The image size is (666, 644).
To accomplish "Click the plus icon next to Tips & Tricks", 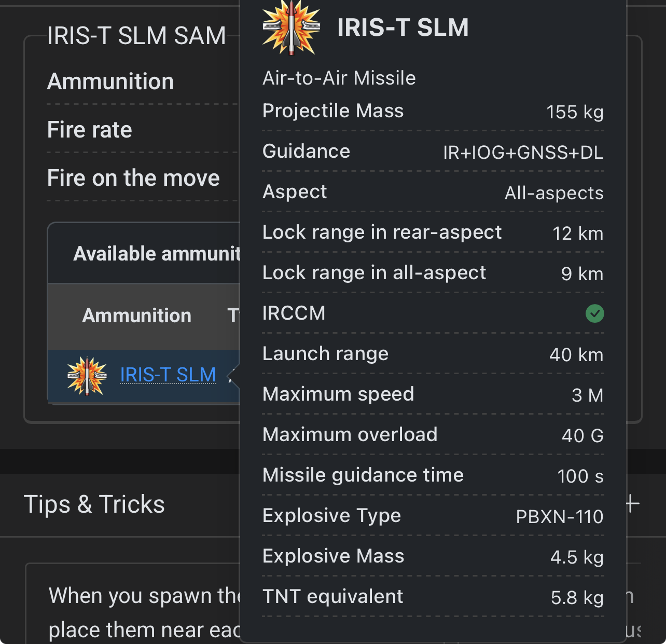I will 632,504.
